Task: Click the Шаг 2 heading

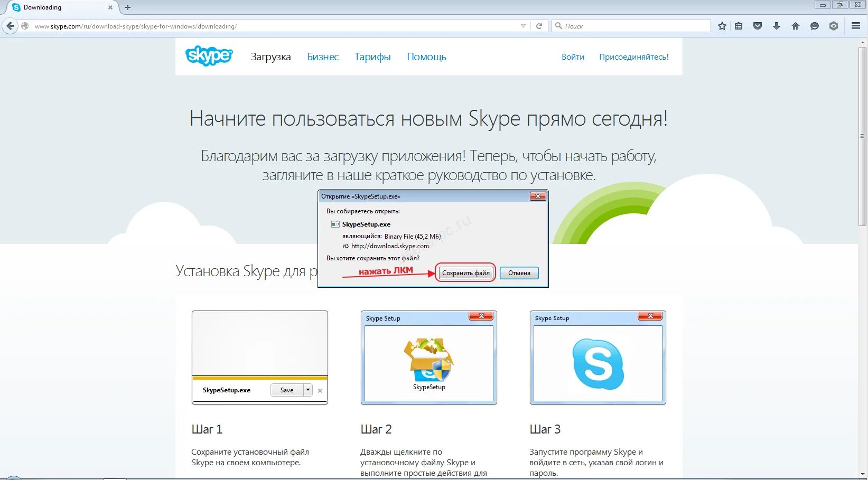Action: coord(376,429)
